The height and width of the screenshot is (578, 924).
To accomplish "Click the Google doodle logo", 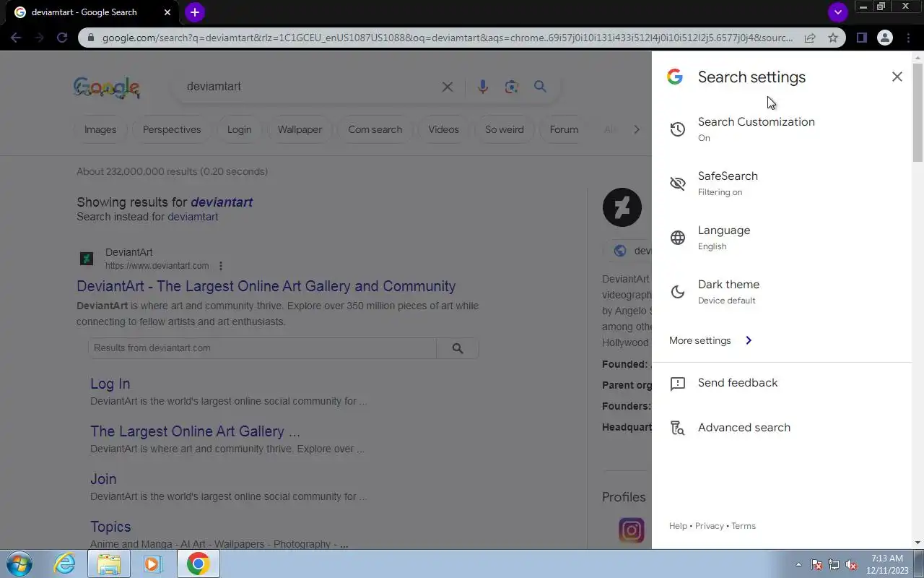I will (x=107, y=87).
